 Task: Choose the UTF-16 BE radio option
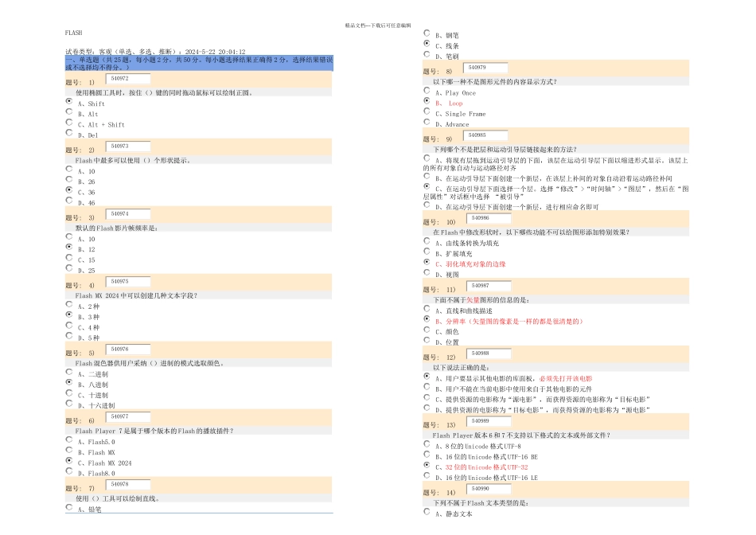[427, 454]
